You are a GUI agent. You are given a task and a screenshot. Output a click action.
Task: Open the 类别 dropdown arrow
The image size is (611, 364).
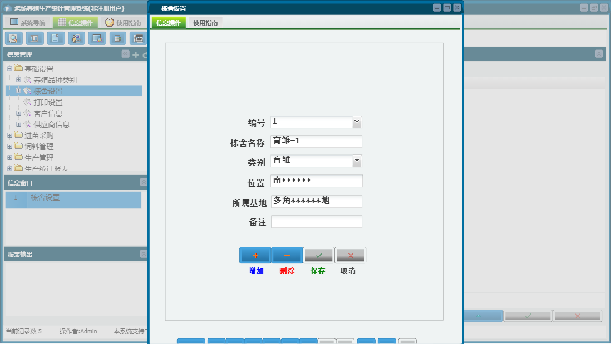[x=357, y=161]
